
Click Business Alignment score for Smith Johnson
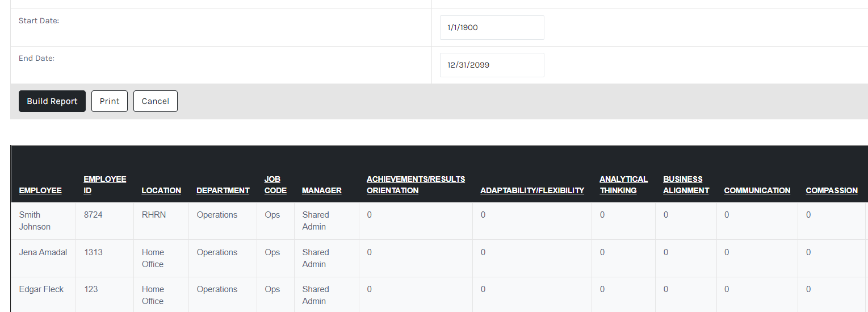(666, 215)
